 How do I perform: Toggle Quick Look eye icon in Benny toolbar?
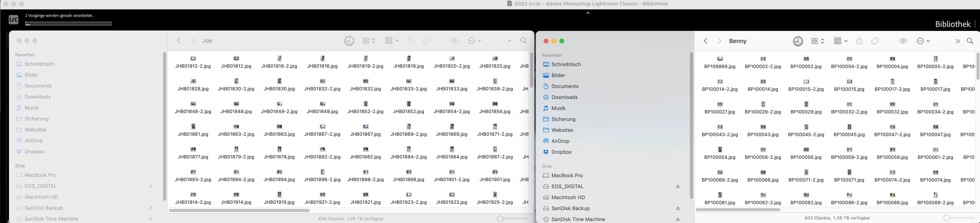[x=903, y=41]
